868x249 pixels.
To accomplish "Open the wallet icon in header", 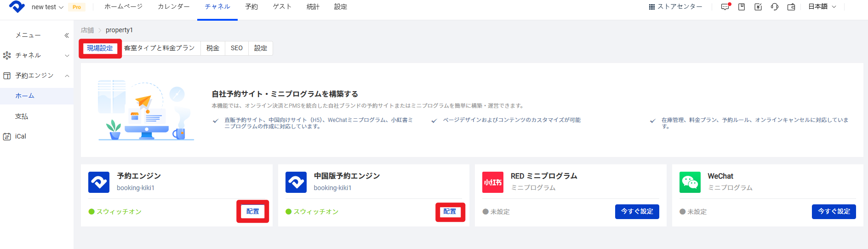I will (x=791, y=7).
